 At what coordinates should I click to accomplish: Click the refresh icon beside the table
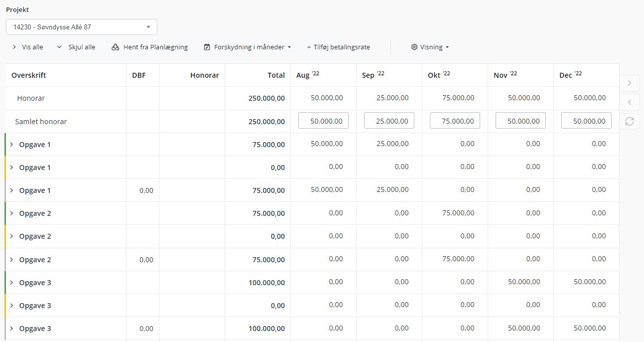point(630,121)
